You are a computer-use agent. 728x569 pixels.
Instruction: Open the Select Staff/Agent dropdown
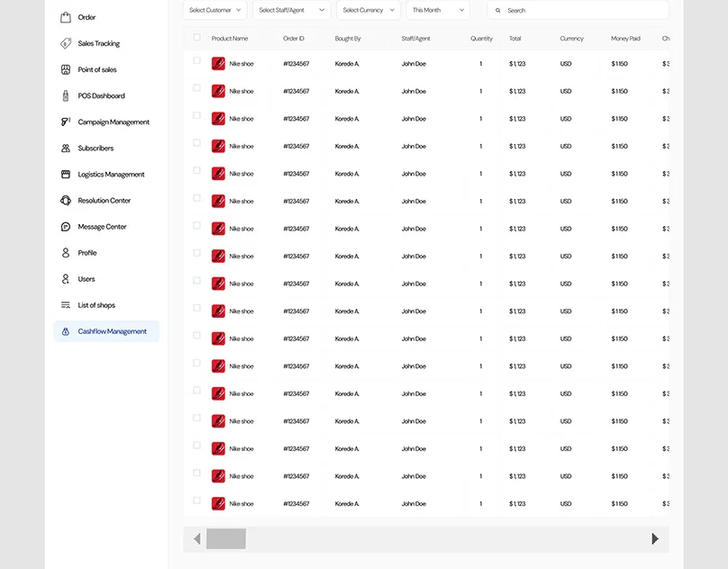[x=292, y=10]
